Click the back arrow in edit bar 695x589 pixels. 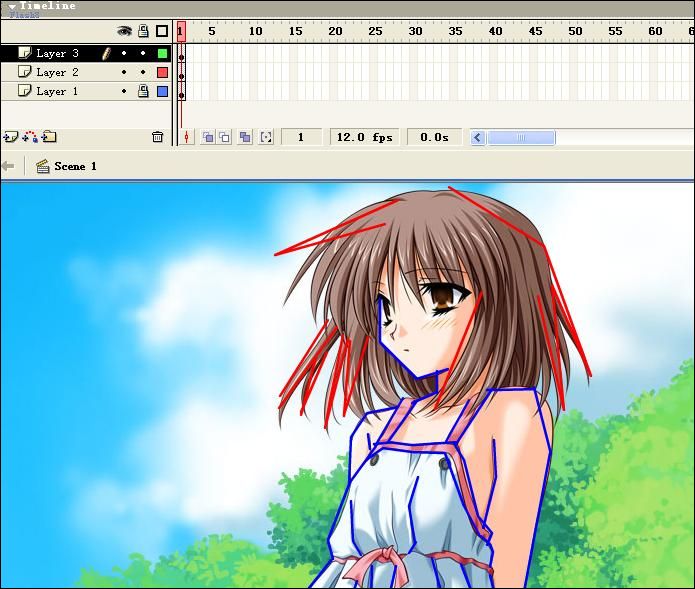coord(8,166)
